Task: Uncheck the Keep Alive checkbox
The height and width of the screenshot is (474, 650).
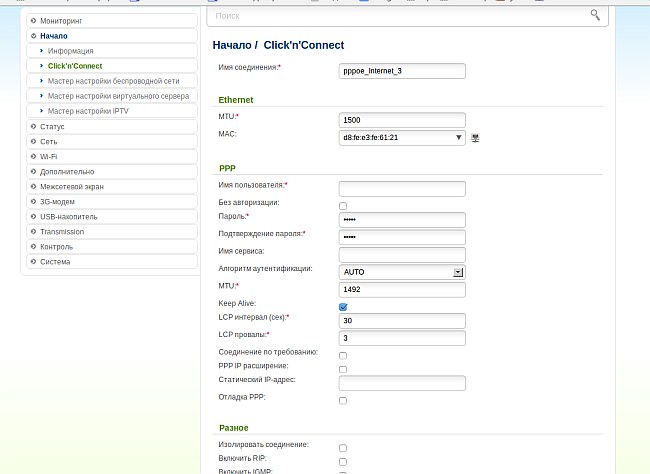Action: tap(343, 307)
